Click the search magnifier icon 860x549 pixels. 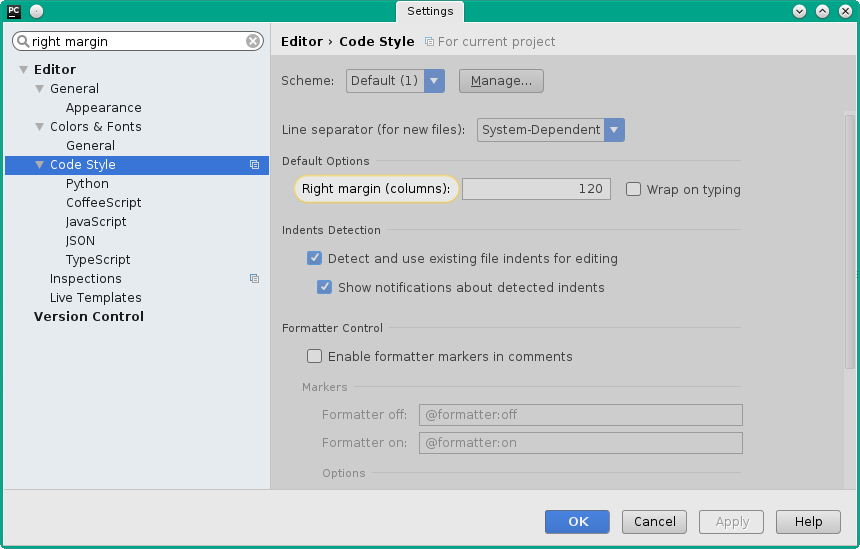coord(23,42)
